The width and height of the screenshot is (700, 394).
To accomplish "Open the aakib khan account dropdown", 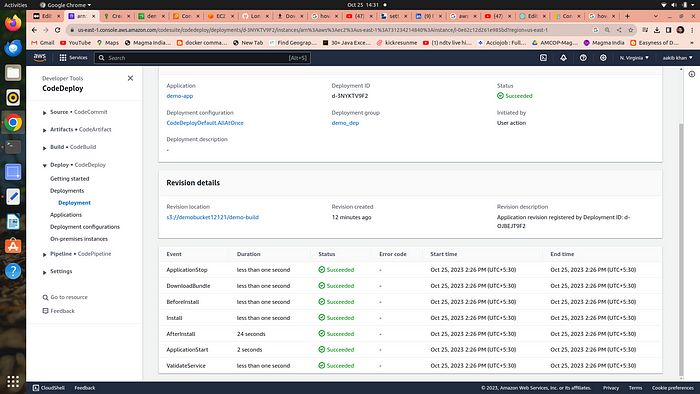I will tap(677, 58).
